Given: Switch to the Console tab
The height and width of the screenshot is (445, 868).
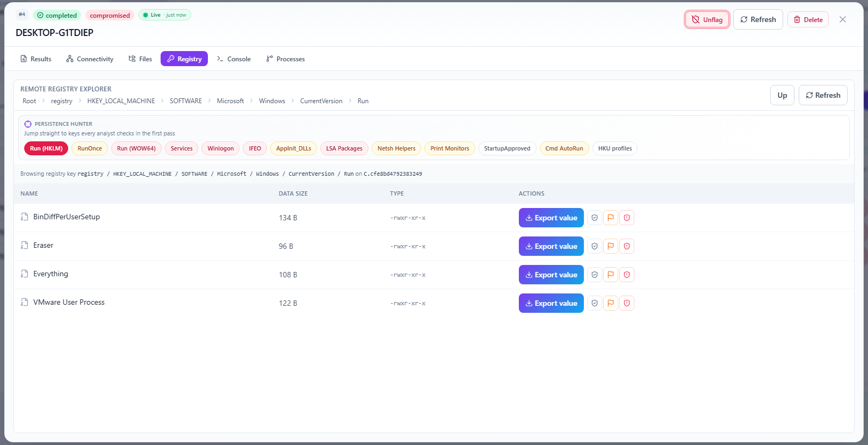Looking at the screenshot, I should click(x=234, y=59).
